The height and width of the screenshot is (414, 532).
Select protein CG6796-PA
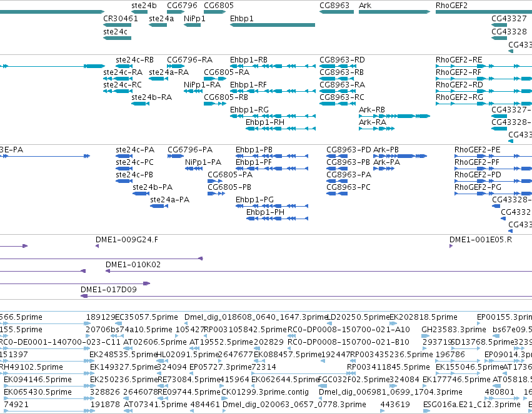click(176, 156)
